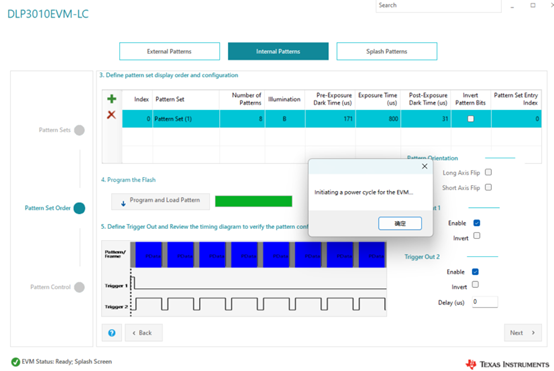Click the green EVM status check icon
Viewport: 554px width, 371px height.
pyautogui.click(x=15, y=362)
